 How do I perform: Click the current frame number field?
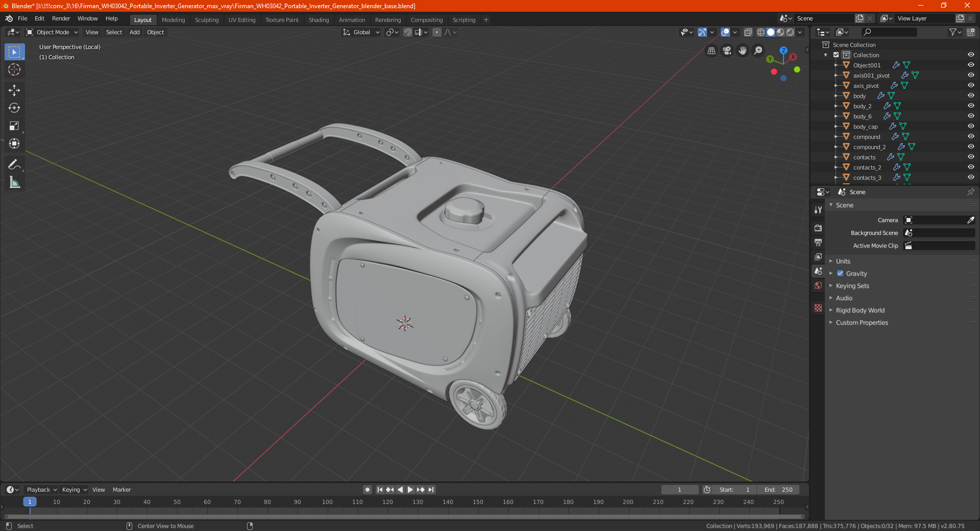click(680, 490)
